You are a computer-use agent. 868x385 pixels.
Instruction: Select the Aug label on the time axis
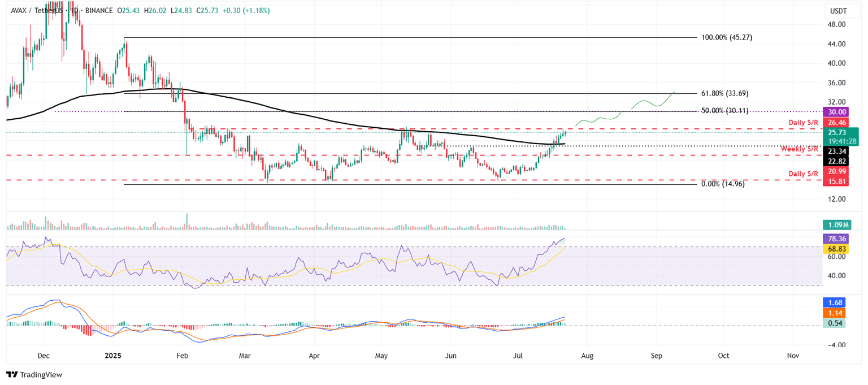(587, 356)
